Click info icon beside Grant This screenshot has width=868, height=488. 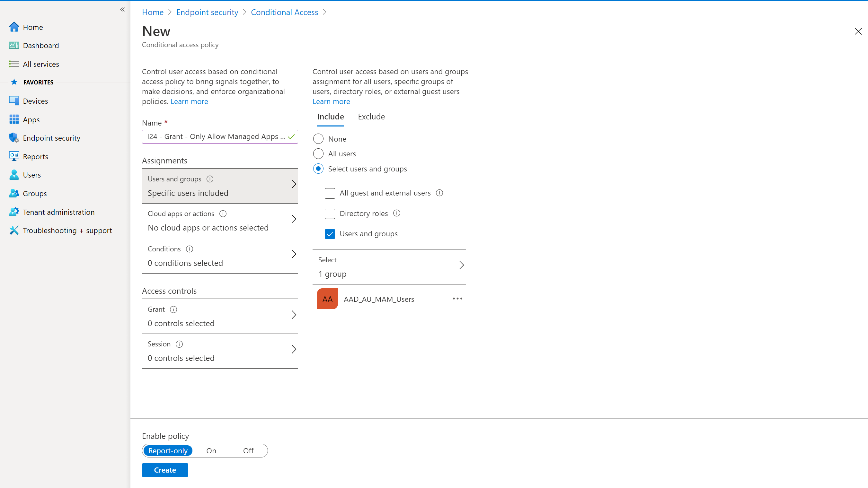tap(173, 309)
